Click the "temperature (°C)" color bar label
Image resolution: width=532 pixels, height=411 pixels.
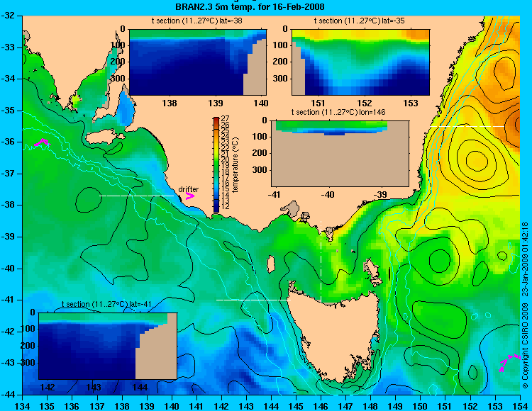[x=235, y=164]
